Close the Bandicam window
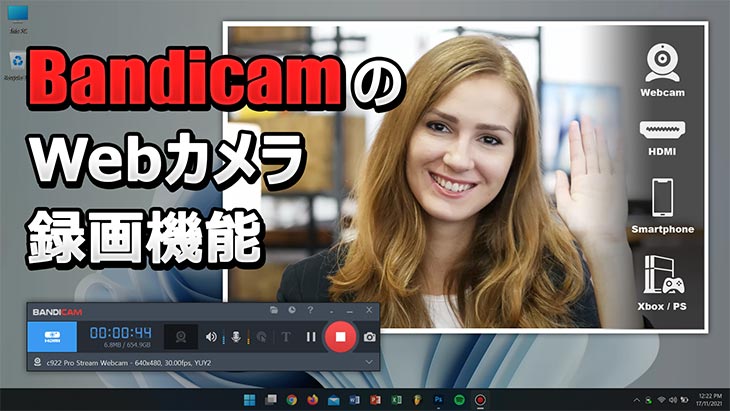The image size is (730, 411). 369,310
